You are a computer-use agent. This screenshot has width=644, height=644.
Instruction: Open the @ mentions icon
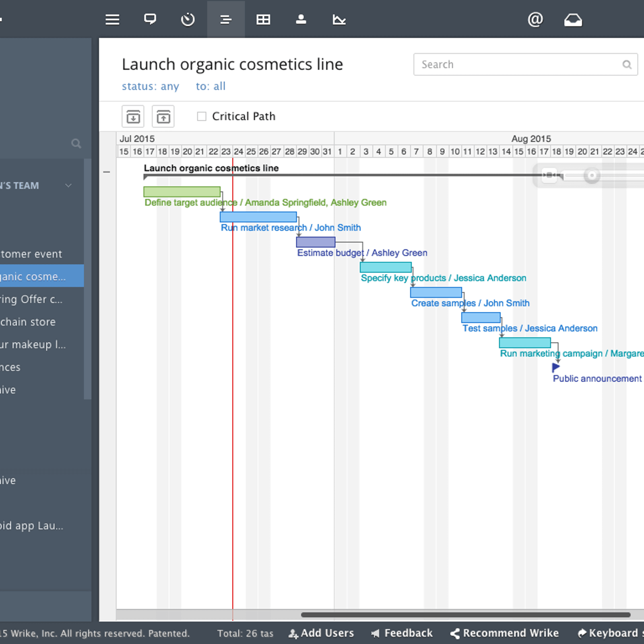(x=535, y=19)
